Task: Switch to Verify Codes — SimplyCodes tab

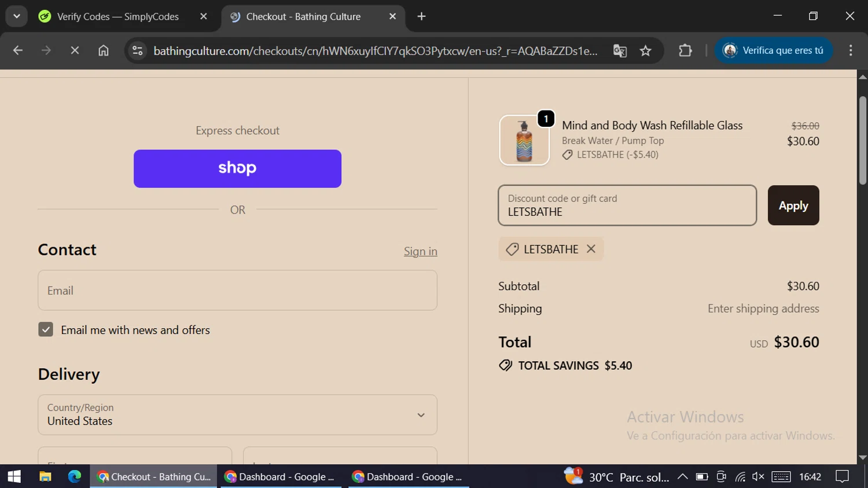Action: click(117, 17)
